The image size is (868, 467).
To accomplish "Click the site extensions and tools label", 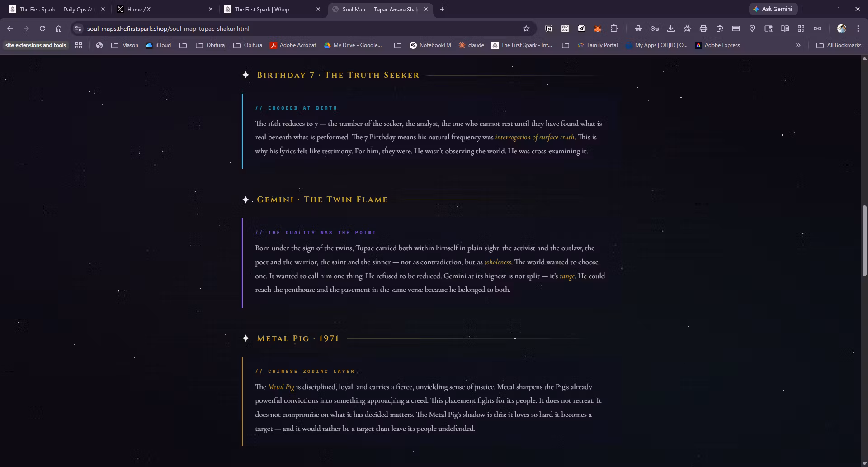I will pos(36,45).
